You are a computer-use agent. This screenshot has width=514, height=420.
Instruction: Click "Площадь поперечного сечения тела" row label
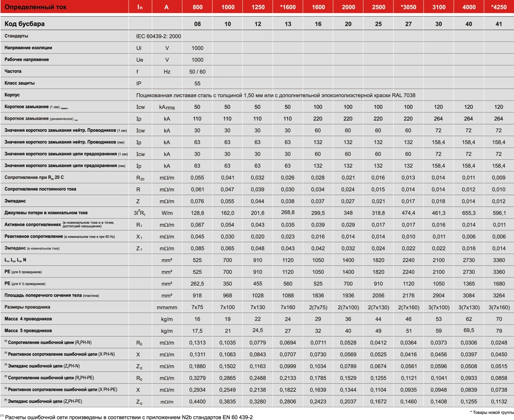pyautogui.click(x=51, y=296)
